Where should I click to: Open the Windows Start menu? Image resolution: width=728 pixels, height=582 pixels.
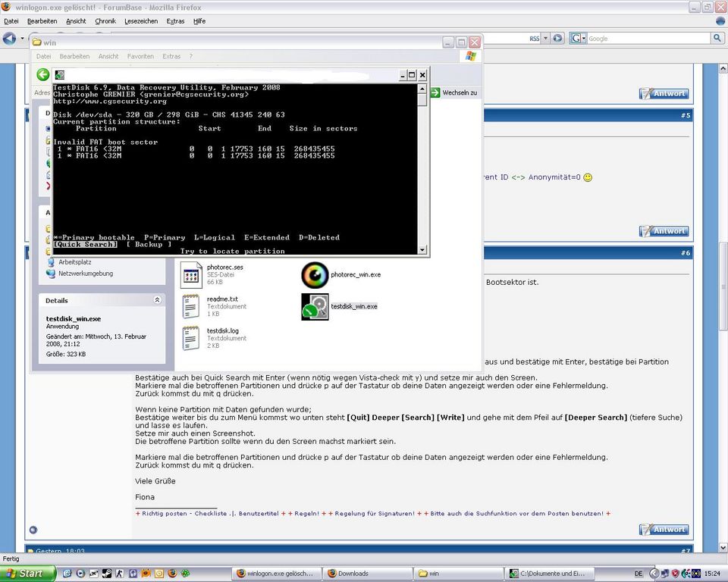click(28, 573)
